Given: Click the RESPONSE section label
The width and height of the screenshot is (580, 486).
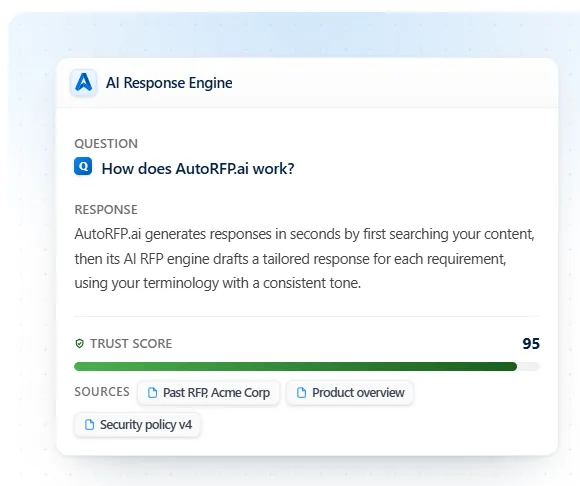Looking at the screenshot, I should point(106,209).
